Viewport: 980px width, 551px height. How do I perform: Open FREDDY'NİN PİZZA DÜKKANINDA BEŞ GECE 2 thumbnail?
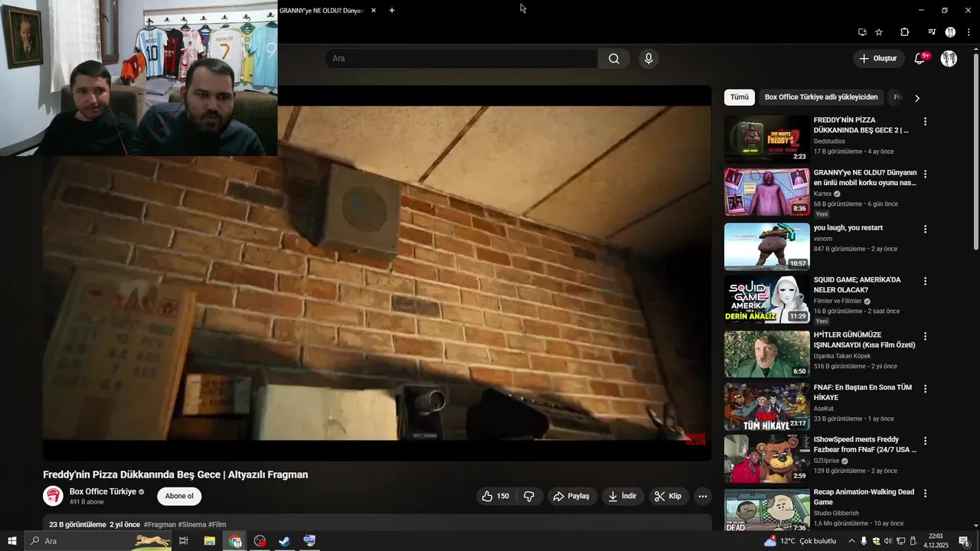pos(766,139)
